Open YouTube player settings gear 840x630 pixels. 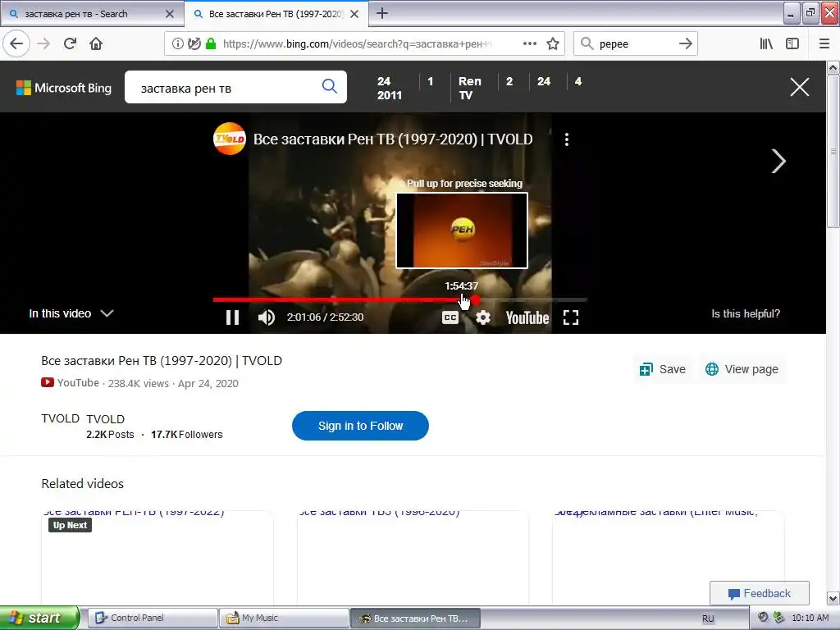(x=482, y=317)
